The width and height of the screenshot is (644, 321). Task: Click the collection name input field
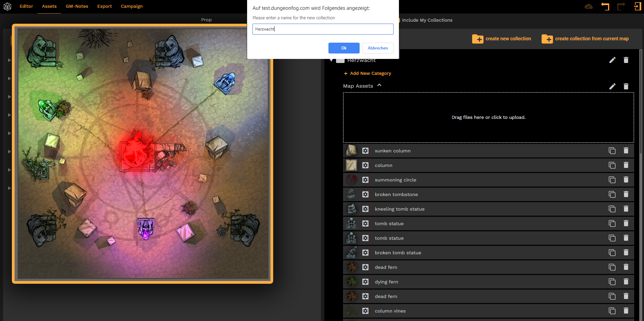323,29
